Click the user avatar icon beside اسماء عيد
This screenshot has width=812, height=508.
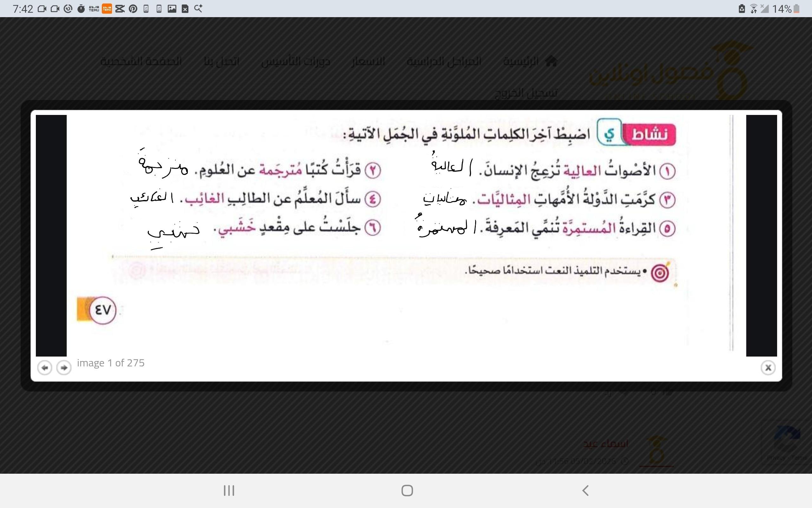click(656, 450)
